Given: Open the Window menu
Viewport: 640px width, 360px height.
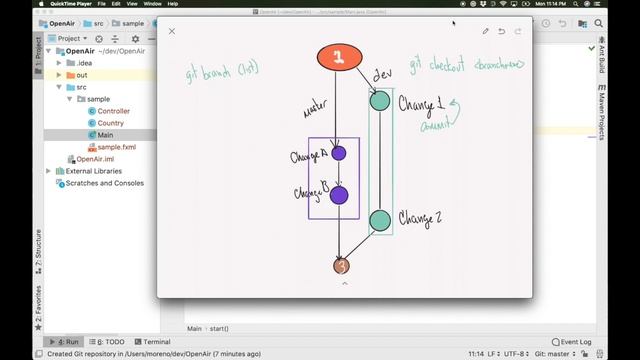Looking at the screenshot, I should (x=152, y=4).
